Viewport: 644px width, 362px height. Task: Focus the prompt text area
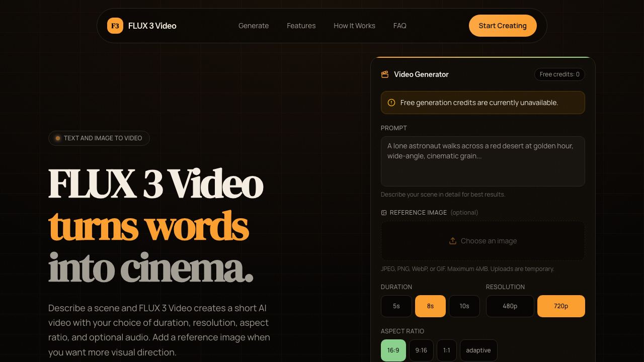tap(483, 161)
